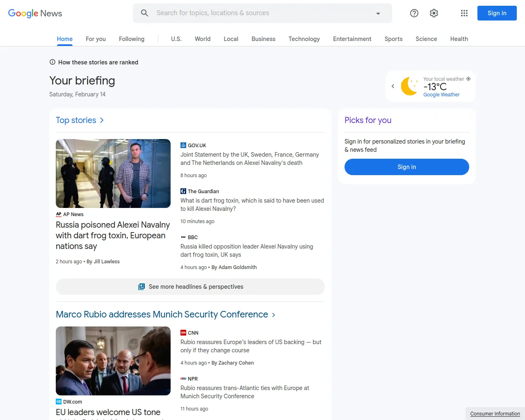Click the info icon beside ranking explanation
525x420 pixels.
[x=52, y=62]
